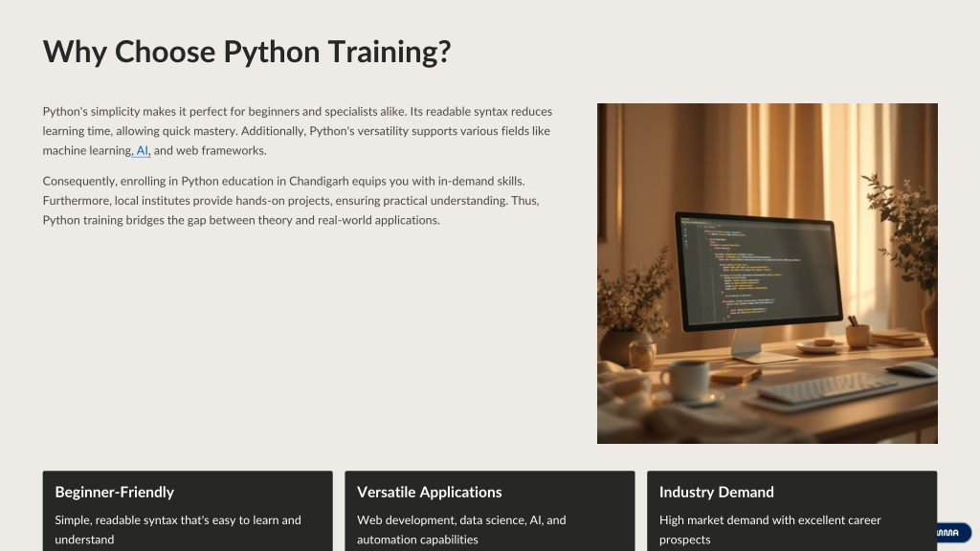The image size is (980, 551).
Task: Click the words 'machine learning' in first paragraph
Action: tap(86, 150)
